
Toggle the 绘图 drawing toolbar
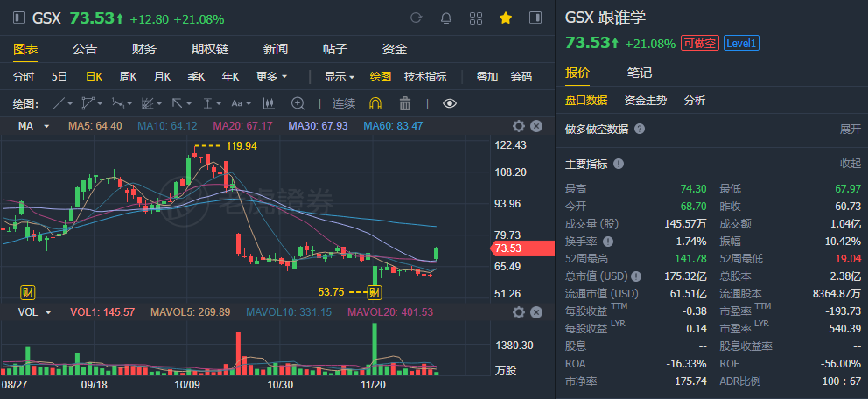pos(381,77)
